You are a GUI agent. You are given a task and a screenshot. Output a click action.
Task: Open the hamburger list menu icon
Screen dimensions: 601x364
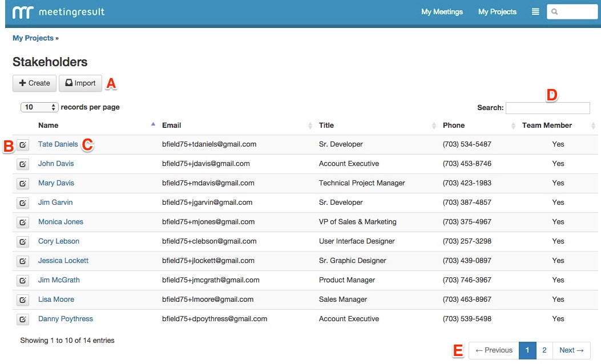pos(535,11)
